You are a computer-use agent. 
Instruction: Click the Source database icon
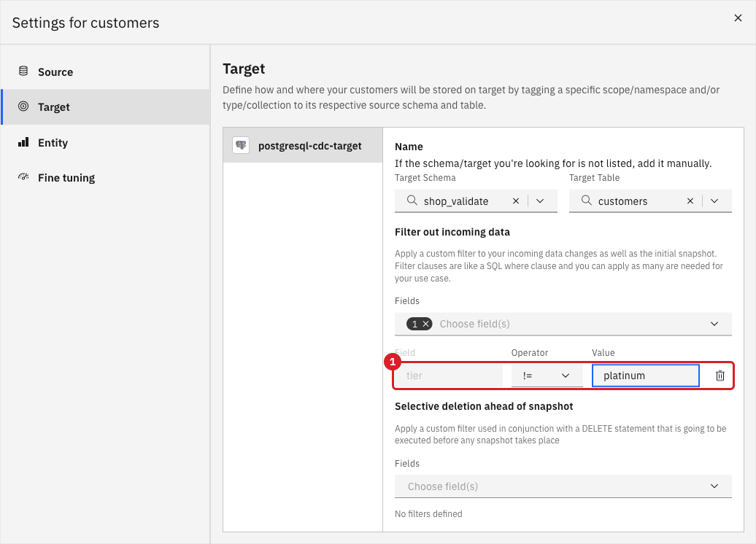tap(23, 71)
